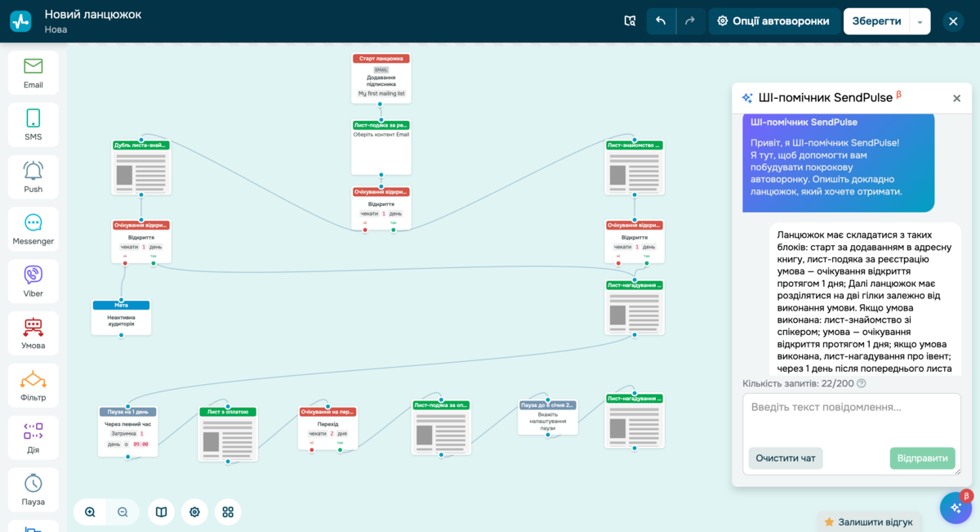Click the user message starting 'Ланцюжок має складатися'
The height and width of the screenshot is (532, 980).
point(866,299)
